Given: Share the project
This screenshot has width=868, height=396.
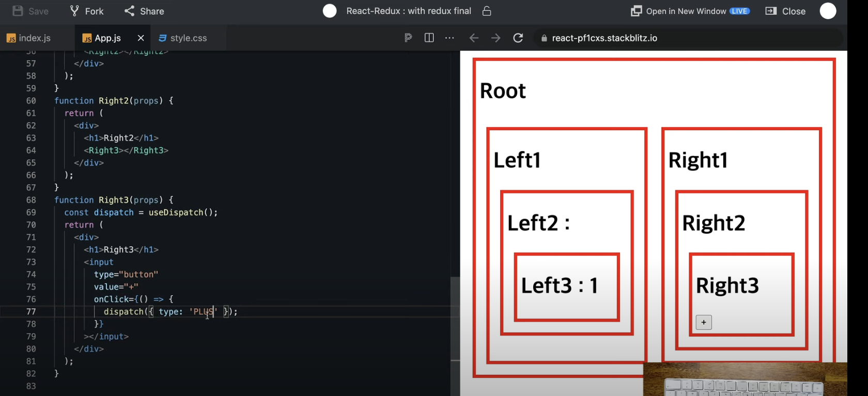Looking at the screenshot, I should (144, 11).
